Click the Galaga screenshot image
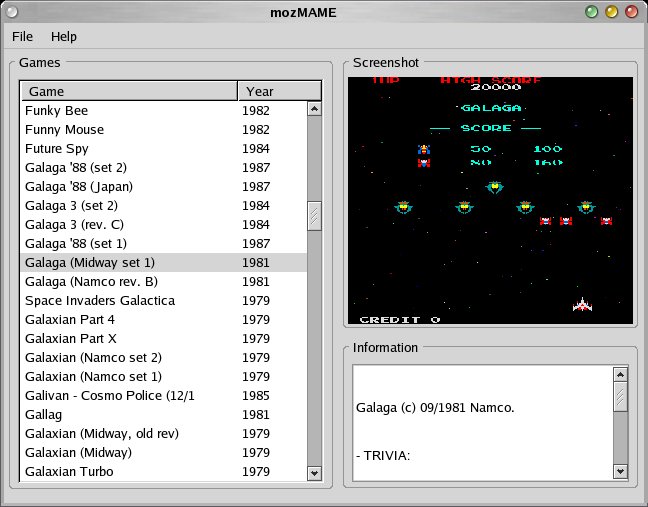Image resolution: width=648 pixels, height=507 pixels. tap(490, 200)
